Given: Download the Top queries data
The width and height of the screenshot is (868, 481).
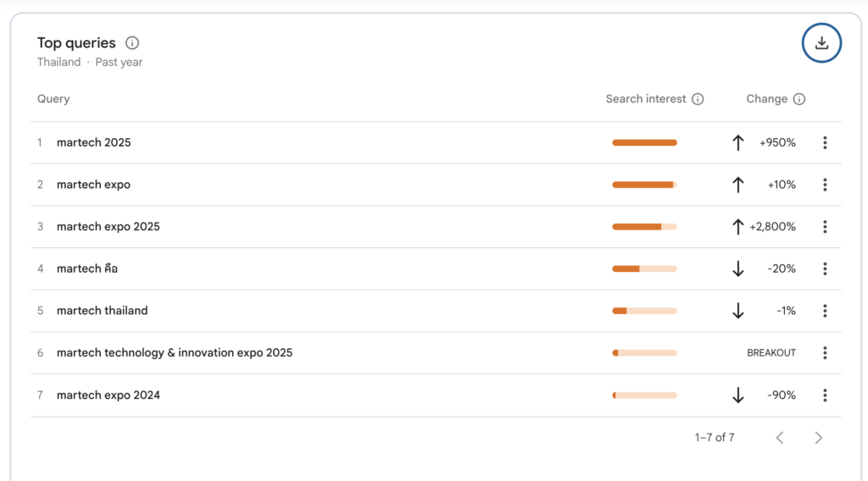Looking at the screenshot, I should (x=821, y=43).
